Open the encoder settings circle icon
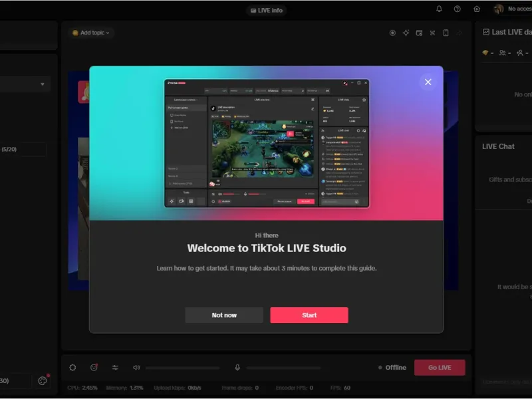This screenshot has width=532, height=399. pyautogui.click(x=72, y=368)
